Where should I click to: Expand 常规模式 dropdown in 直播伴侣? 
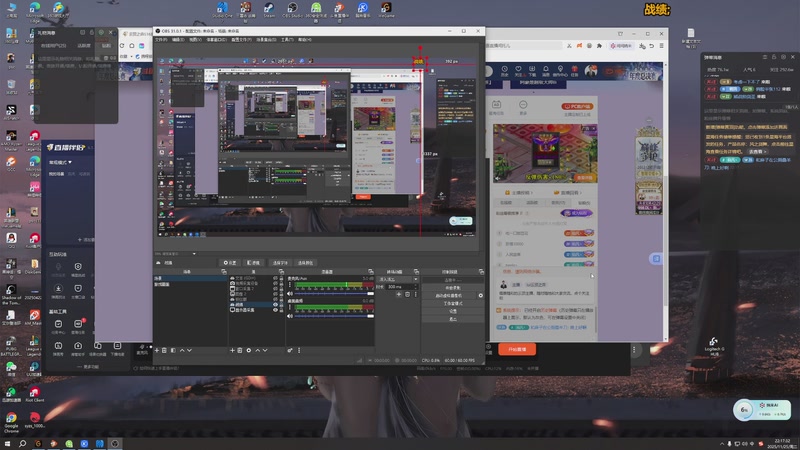60,162
